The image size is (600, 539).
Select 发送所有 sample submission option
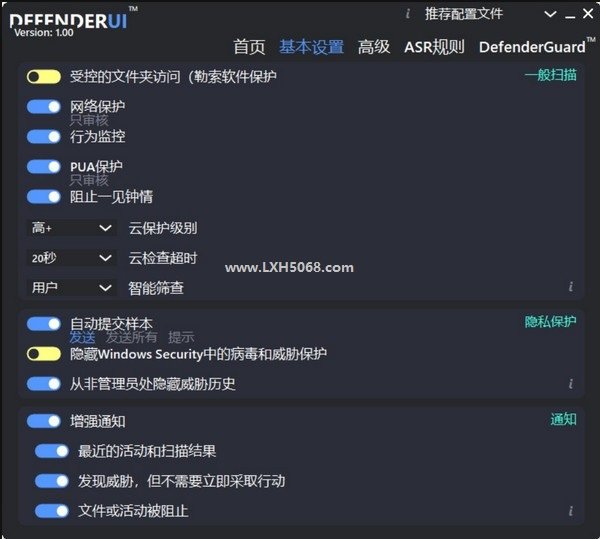(131, 337)
